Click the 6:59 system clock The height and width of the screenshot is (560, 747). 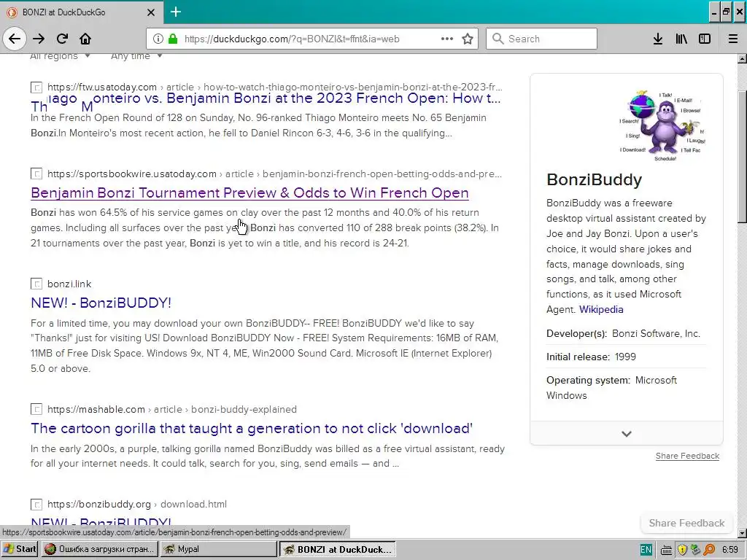tap(730, 550)
